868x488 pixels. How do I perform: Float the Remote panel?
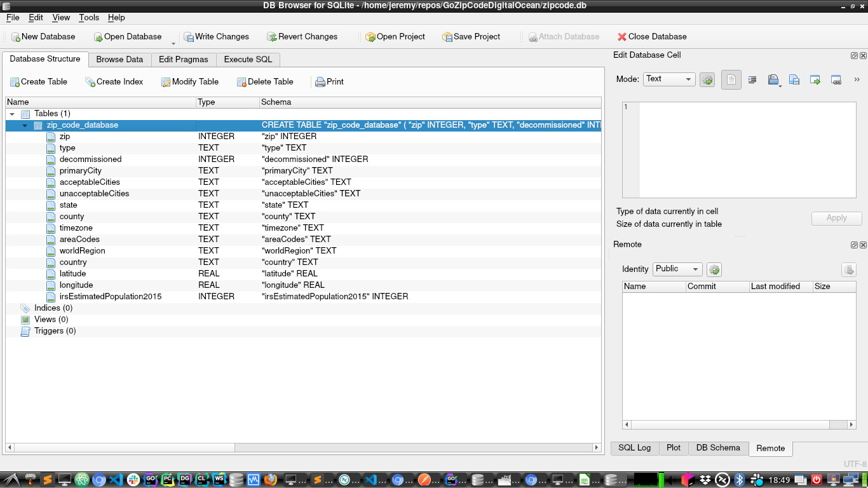[x=854, y=245]
